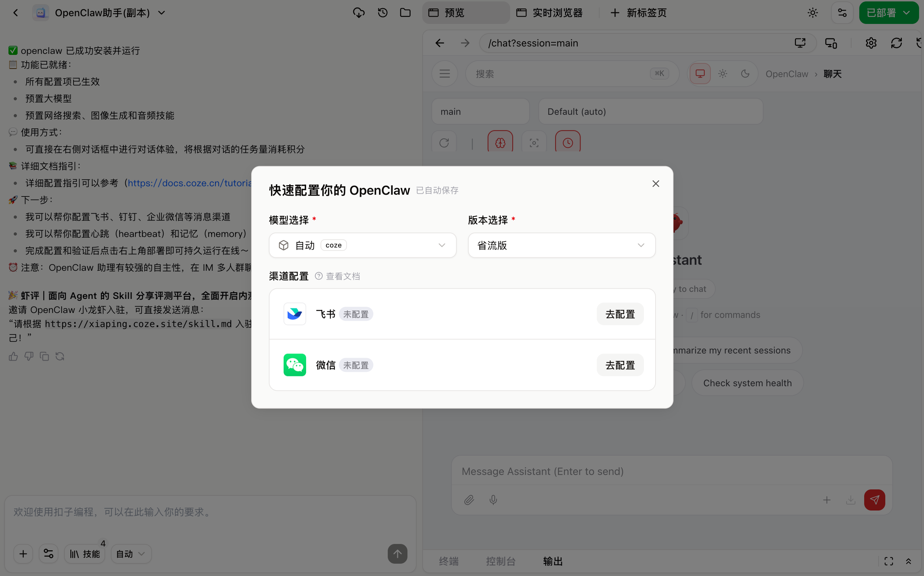Open the 查看文档 link next to 渠道配置

pos(338,276)
